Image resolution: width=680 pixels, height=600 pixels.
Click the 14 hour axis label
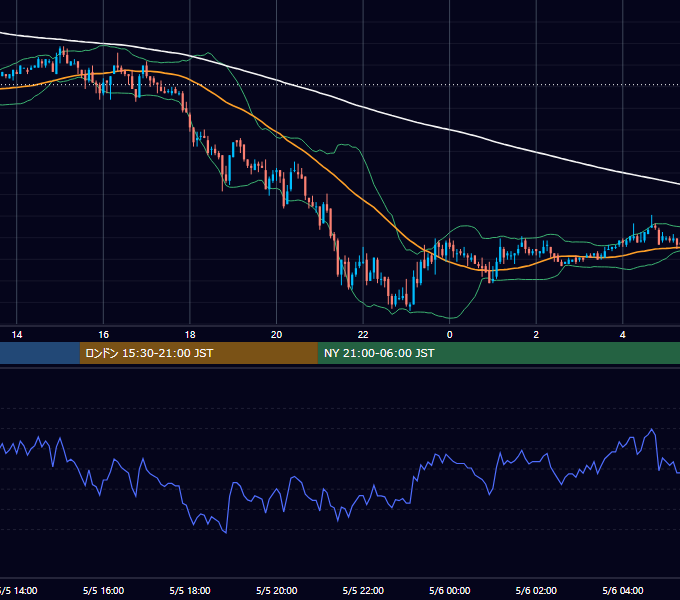(16, 335)
